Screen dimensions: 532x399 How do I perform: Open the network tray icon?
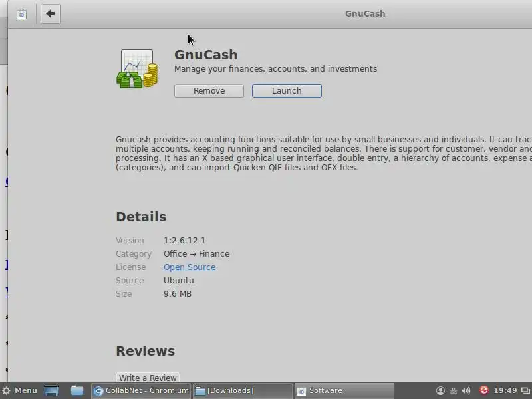[x=454, y=391]
